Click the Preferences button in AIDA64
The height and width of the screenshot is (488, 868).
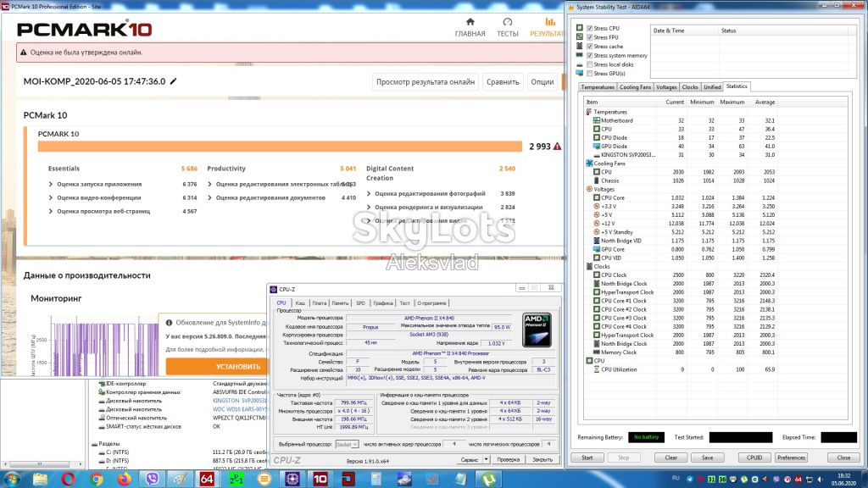791,457
